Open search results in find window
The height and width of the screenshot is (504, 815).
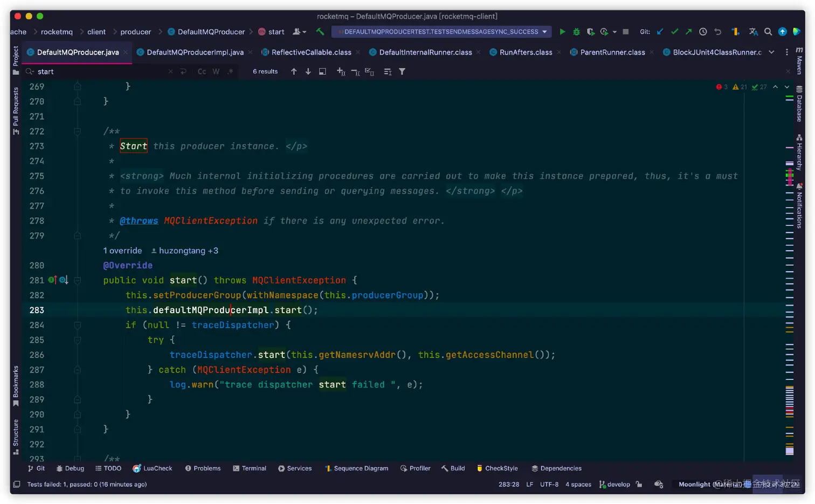322,71
